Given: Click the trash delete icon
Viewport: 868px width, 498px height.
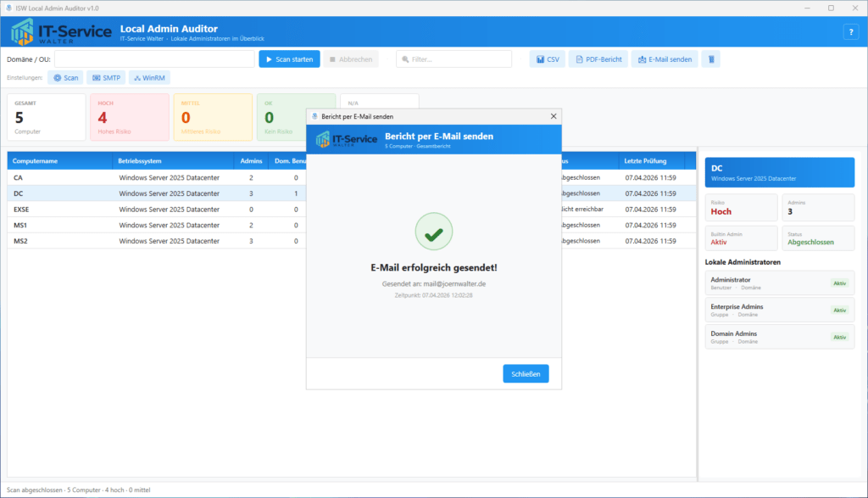Looking at the screenshot, I should click(x=711, y=59).
